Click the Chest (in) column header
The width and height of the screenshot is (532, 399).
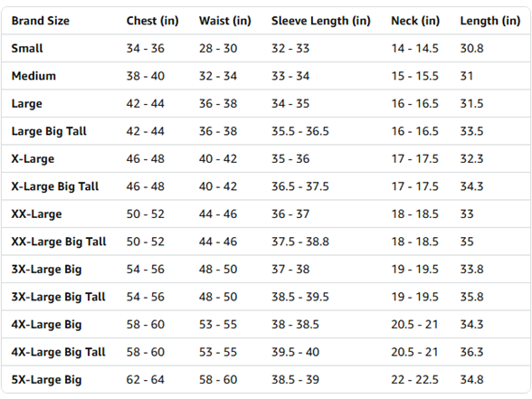152,21
